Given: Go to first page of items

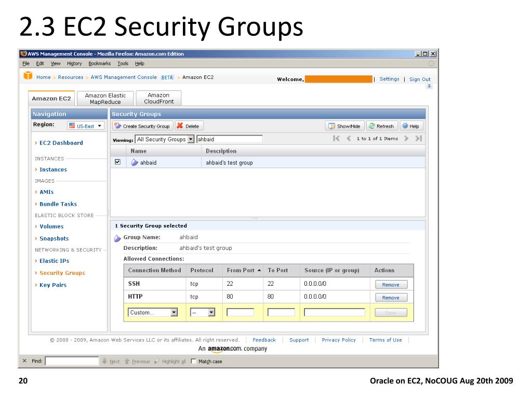Looking at the screenshot, I should click(x=336, y=138).
